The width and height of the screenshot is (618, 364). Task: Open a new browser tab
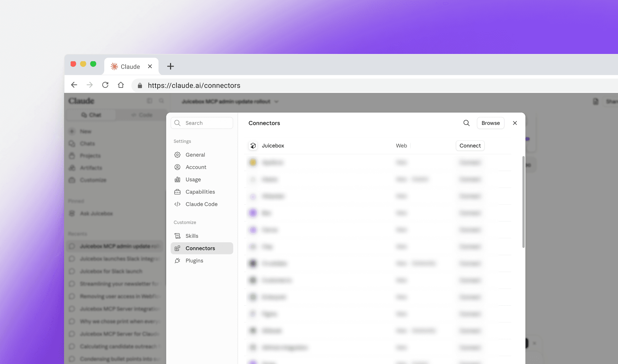click(x=171, y=66)
